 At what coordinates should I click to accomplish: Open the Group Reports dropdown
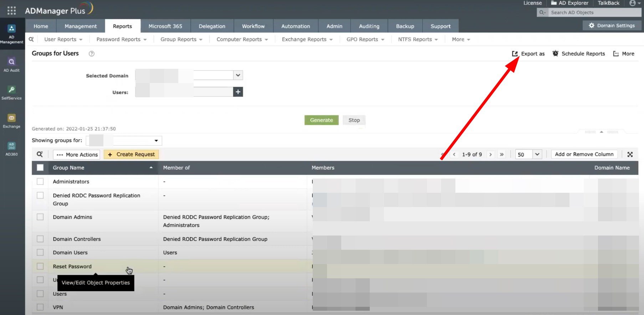pyautogui.click(x=182, y=39)
